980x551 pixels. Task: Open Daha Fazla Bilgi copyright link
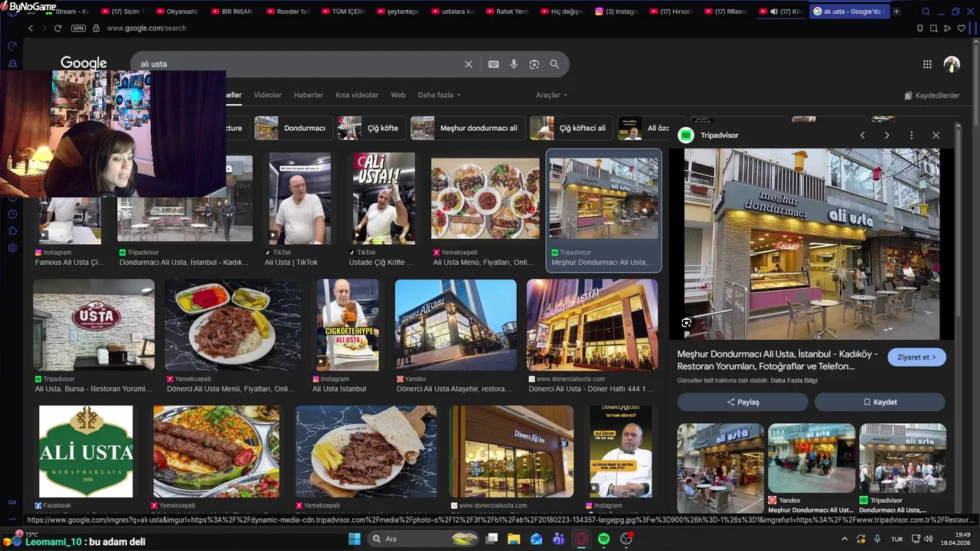(793, 380)
